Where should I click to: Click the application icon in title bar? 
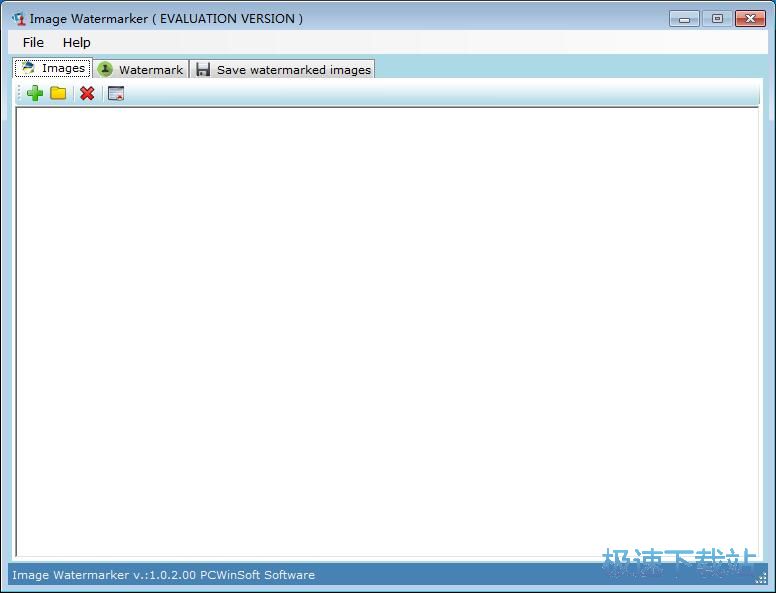point(19,19)
